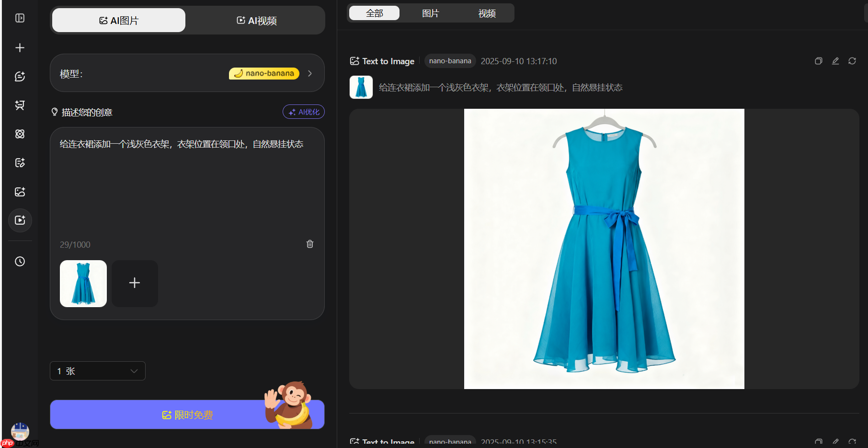
Task: Click the copy icon for the 13:17:10 result
Action: point(818,61)
